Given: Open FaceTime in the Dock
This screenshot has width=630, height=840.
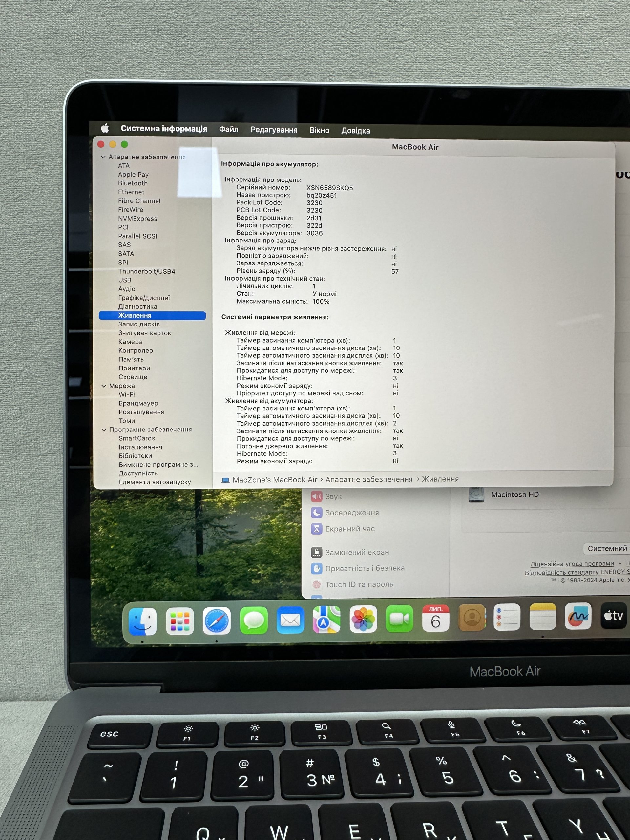Looking at the screenshot, I should click(399, 619).
